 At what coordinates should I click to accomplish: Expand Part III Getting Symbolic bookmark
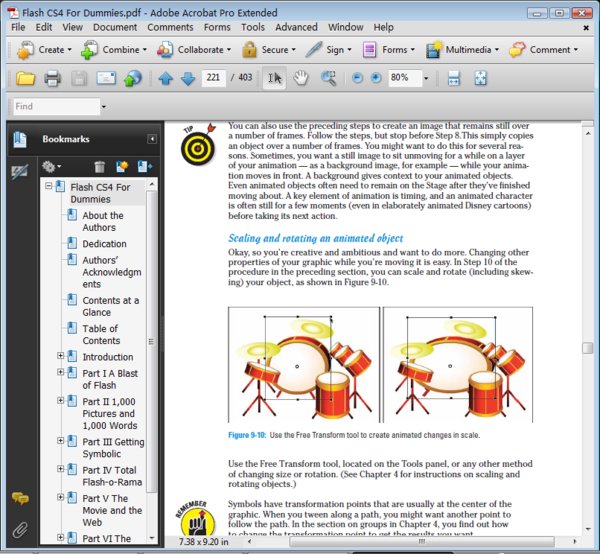61,442
